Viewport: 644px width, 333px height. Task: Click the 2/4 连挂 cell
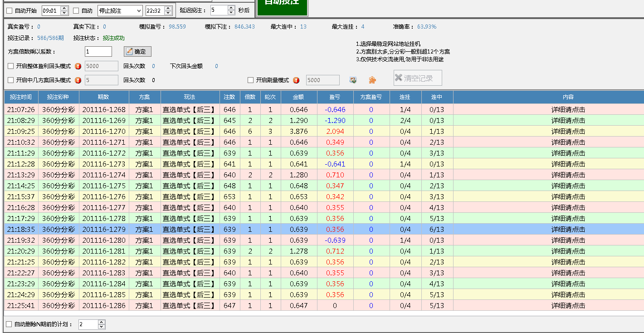[x=405, y=121]
